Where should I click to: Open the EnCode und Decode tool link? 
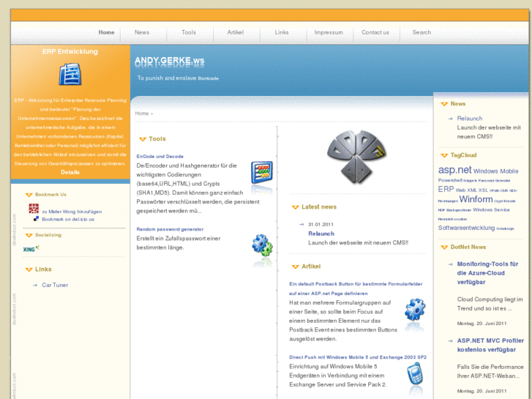[x=160, y=156]
